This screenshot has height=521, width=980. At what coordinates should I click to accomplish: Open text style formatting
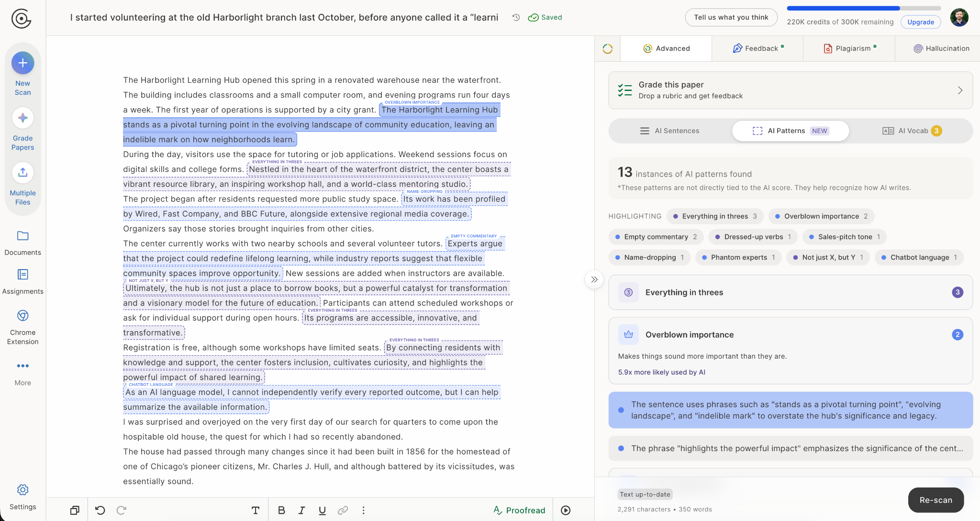click(x=256, y=510)
